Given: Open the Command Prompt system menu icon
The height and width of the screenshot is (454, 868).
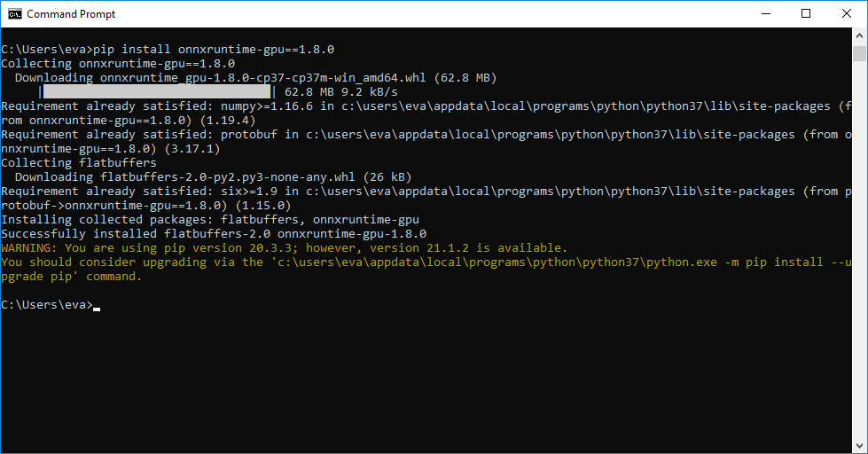Looking at the screenshot, I should tap(15, 14).
